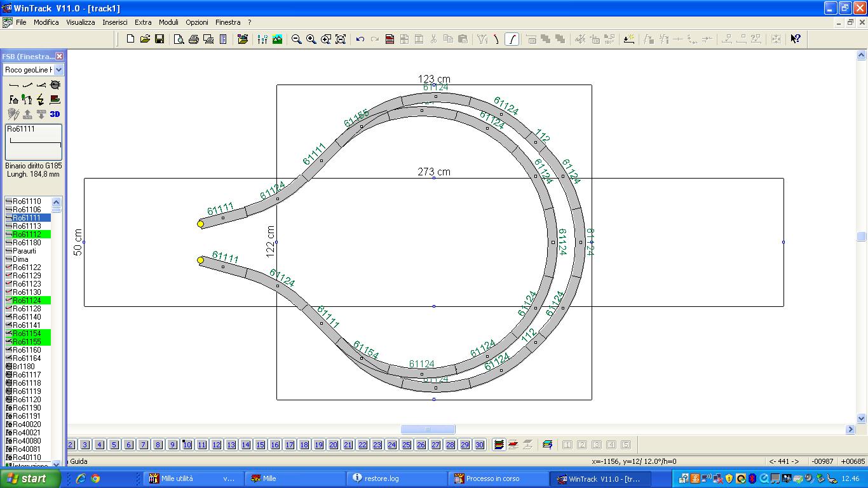The height and width of the screenshot is (488, 868).
Task: Select landscape platform category icon in FSB
Action: pyautogui.click(x=55, y=99)
